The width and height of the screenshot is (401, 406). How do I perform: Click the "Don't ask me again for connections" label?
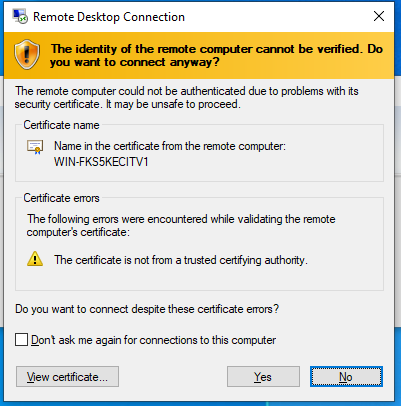154,340
